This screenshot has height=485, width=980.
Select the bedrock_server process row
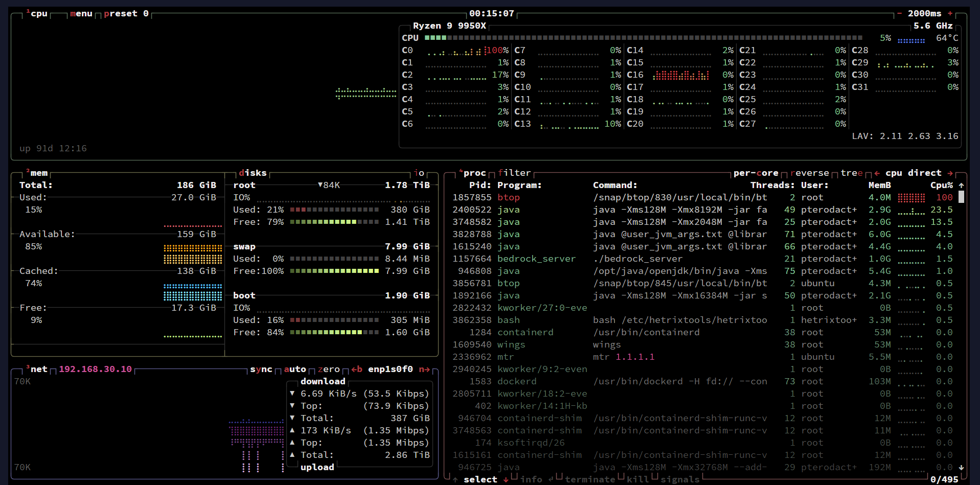(x=536, y=259)
